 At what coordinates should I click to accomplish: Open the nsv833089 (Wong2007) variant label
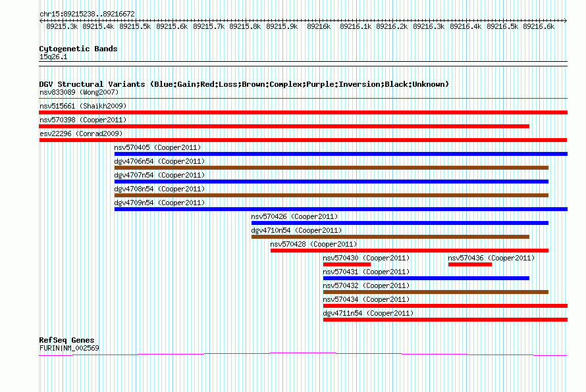(x=79, y=92)
